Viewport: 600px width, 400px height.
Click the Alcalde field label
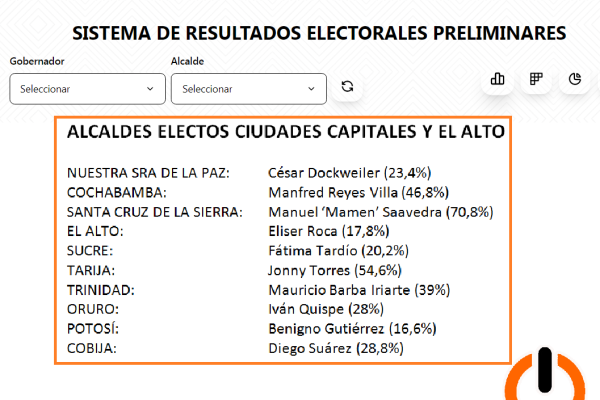click(x=188, y=61)
